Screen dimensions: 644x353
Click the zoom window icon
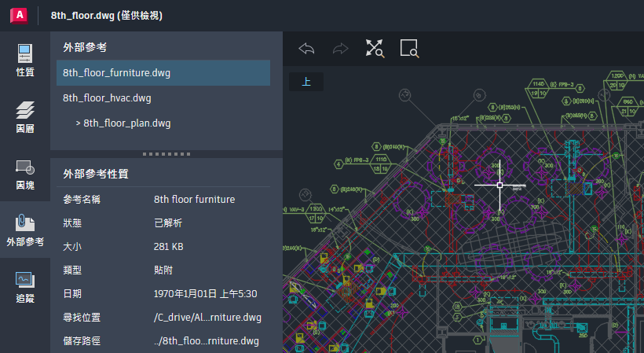click(409, 49)
